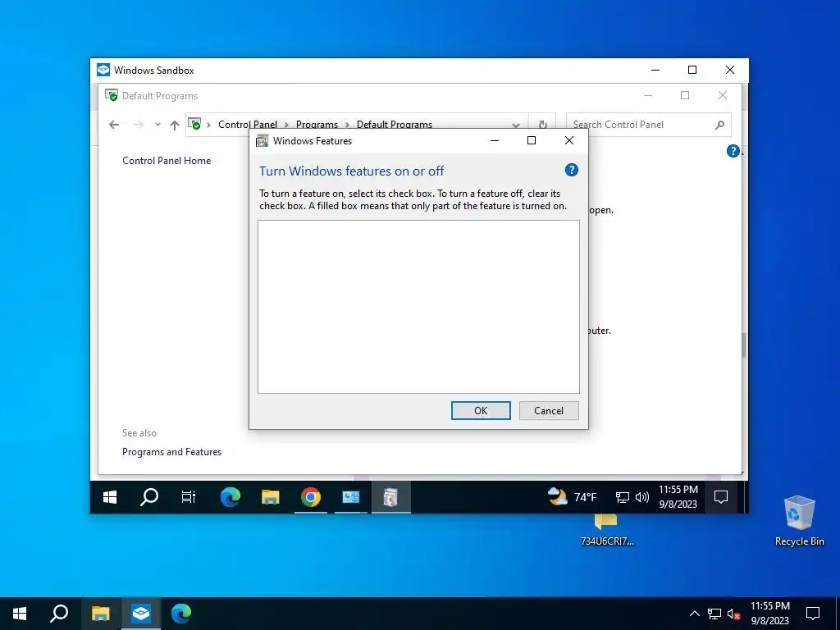This screenshot has height=630, width=840.
Task: Click the Windows Features title bar icon
Action: 262,141
